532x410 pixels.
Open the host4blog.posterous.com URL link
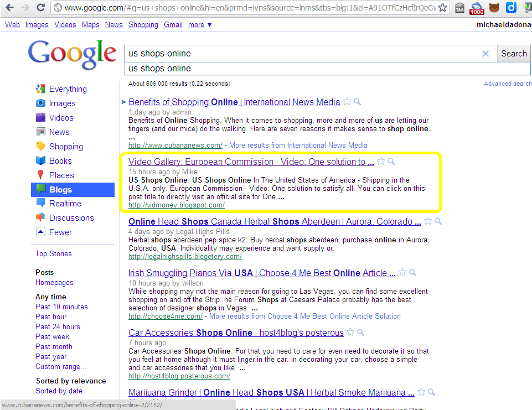click(179, 376)
